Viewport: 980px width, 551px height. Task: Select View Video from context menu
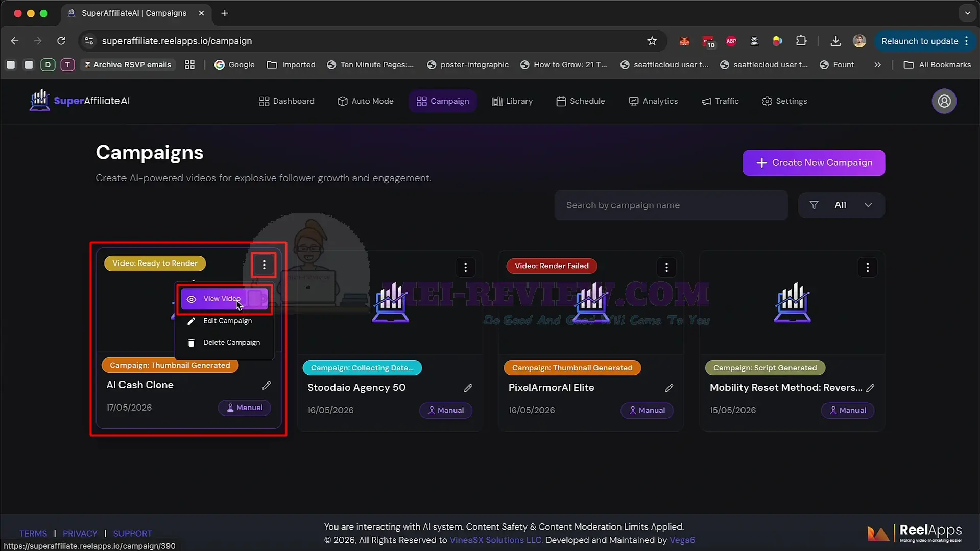pyautogui.click(x=224, y=299)
